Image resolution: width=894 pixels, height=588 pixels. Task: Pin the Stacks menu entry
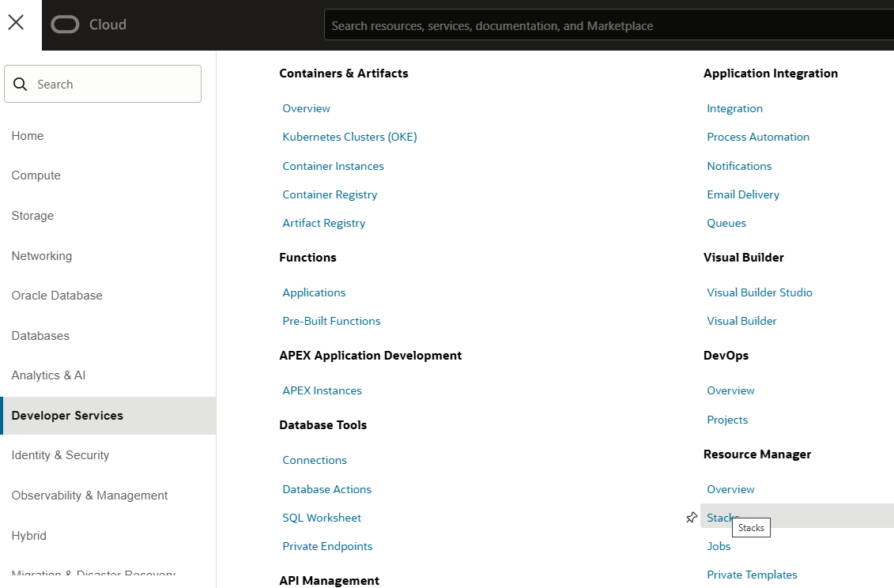point(692,518)
